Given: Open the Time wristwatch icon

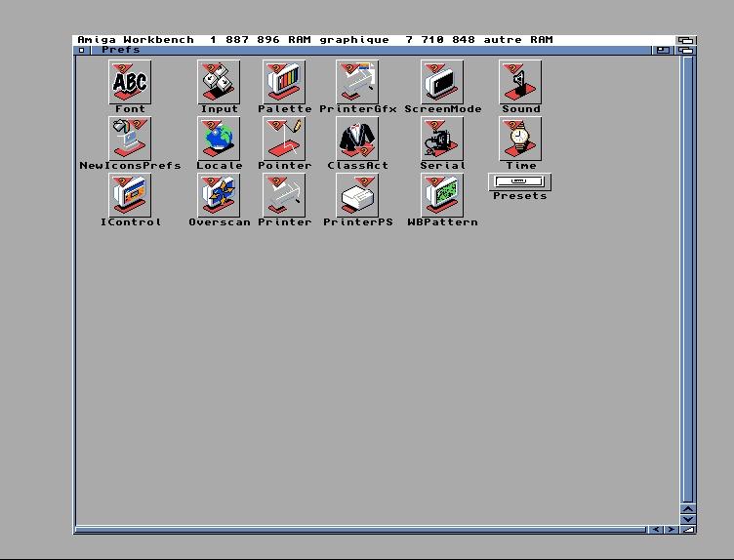Looking at the screenshot, I should click(x=520, y=139).
